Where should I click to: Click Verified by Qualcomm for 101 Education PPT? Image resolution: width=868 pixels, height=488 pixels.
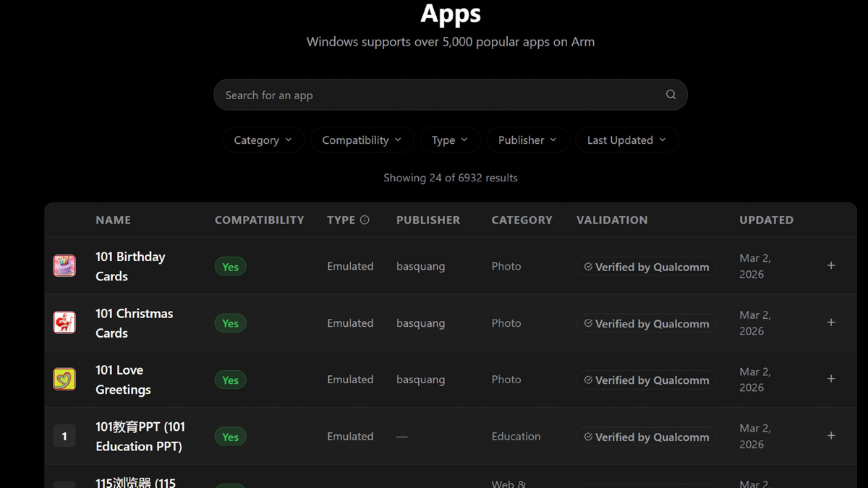click(x=647, y=437)
